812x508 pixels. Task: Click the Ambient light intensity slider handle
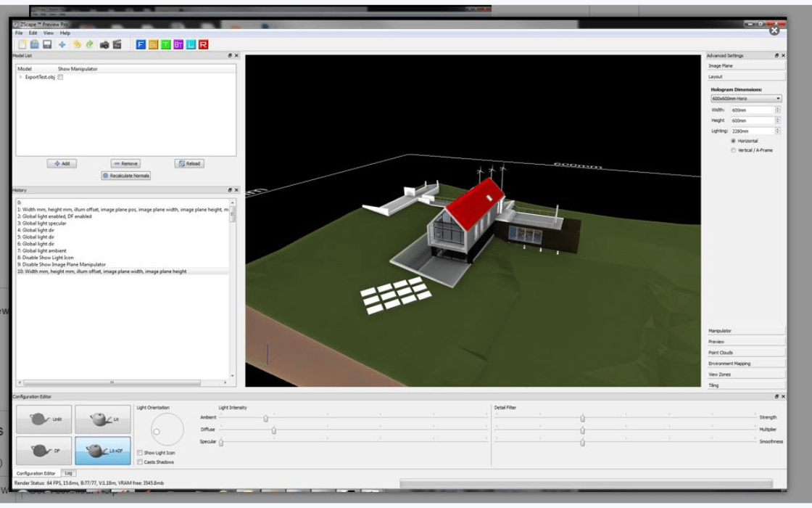tap(265, 418)
